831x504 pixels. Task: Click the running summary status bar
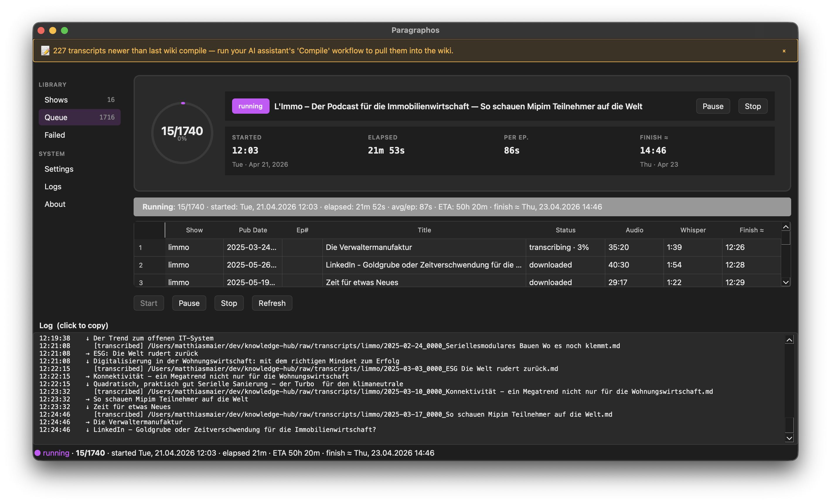click(462, 207)
